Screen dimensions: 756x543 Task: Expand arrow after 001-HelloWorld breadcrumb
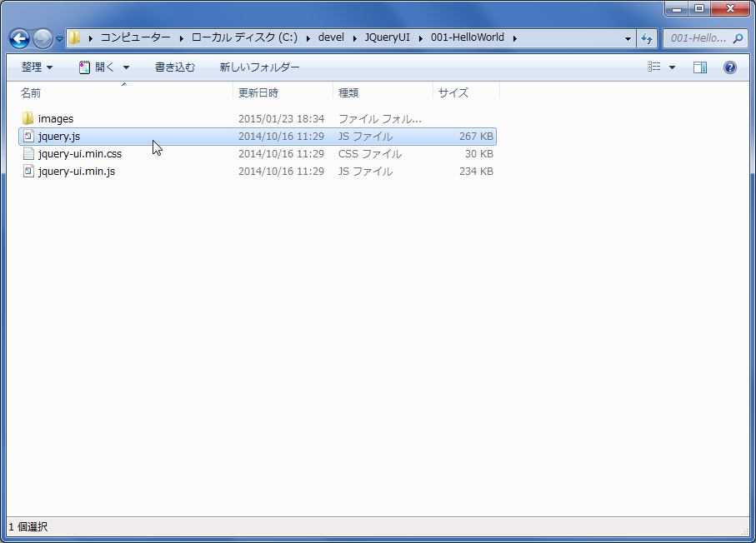coord(514,38)
